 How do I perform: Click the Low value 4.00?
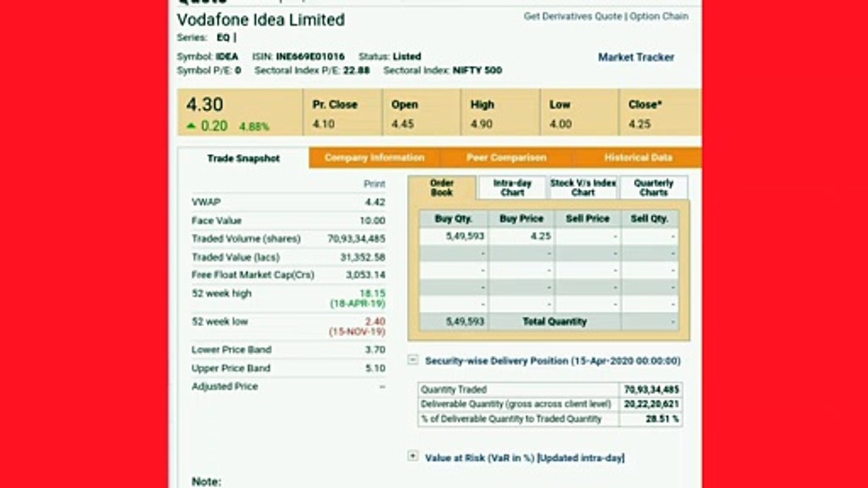[561, 124]
